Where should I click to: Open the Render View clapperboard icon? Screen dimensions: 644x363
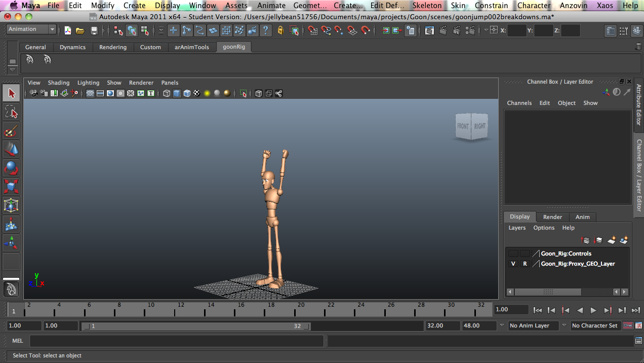[x=429, y=31]
